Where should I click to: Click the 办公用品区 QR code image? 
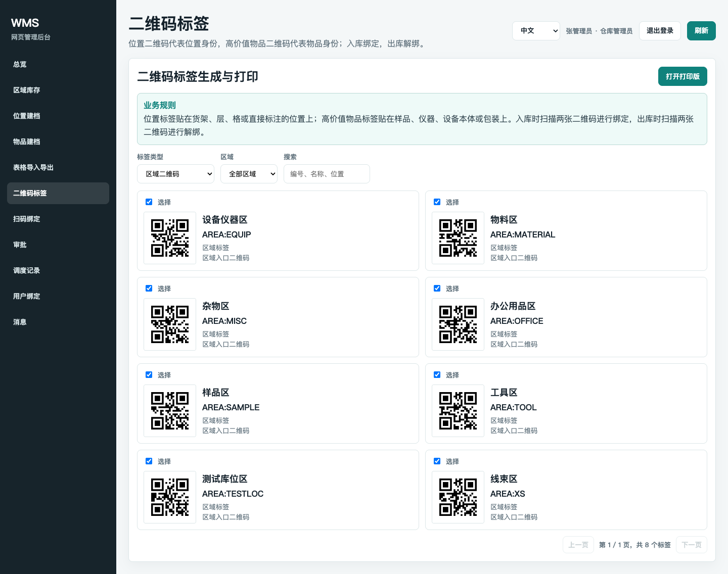point(458,324)
